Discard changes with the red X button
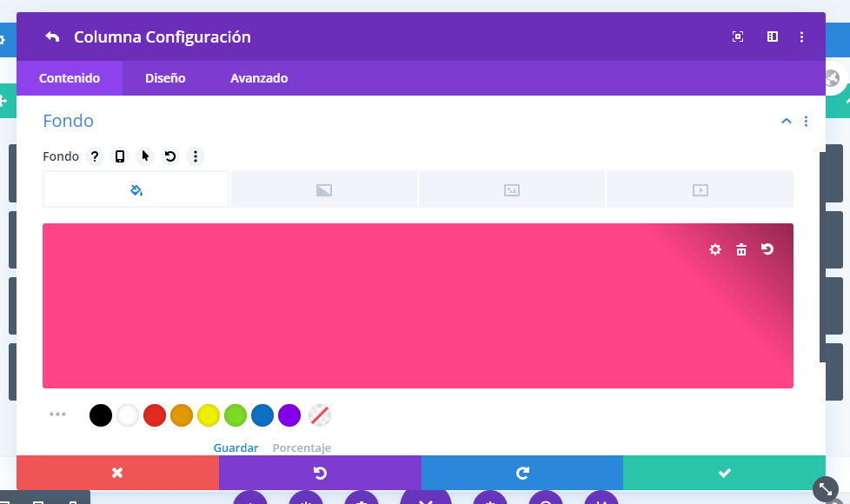Screen dimensions: 850x504 click(x=117, y=473)
